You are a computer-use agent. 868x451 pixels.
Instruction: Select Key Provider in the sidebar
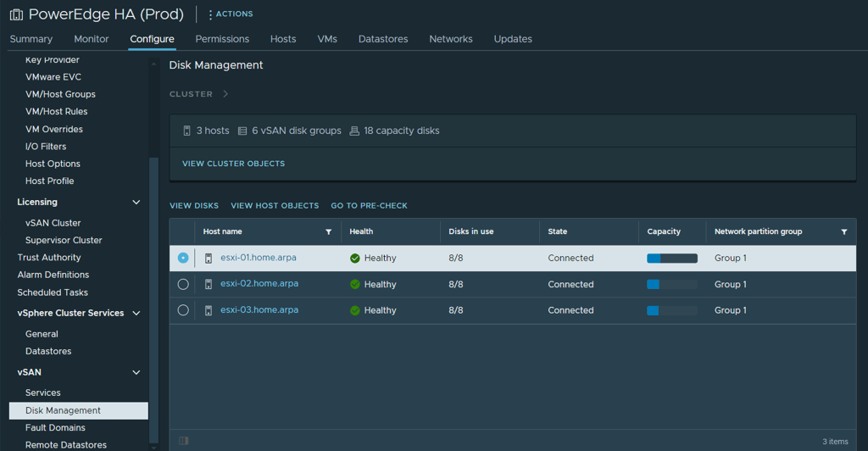coord(52,59)
